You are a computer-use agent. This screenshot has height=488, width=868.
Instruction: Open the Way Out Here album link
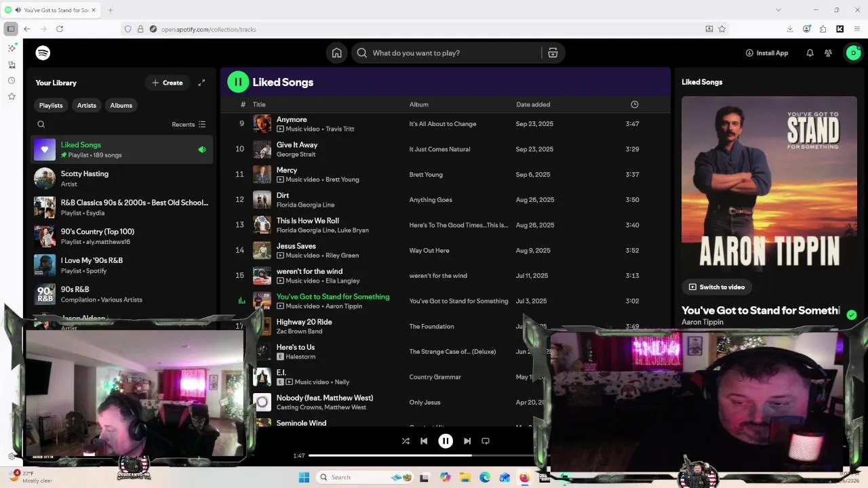[429, 250]
